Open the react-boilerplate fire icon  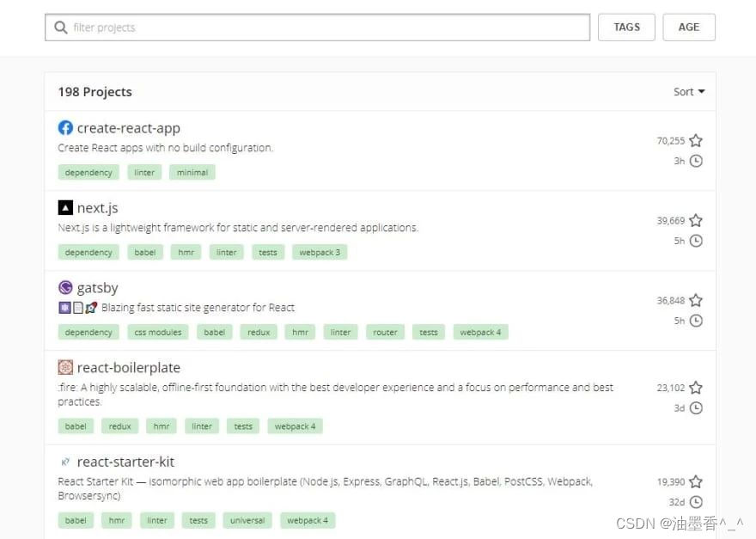pyautogui.click(x=64, y=367)
